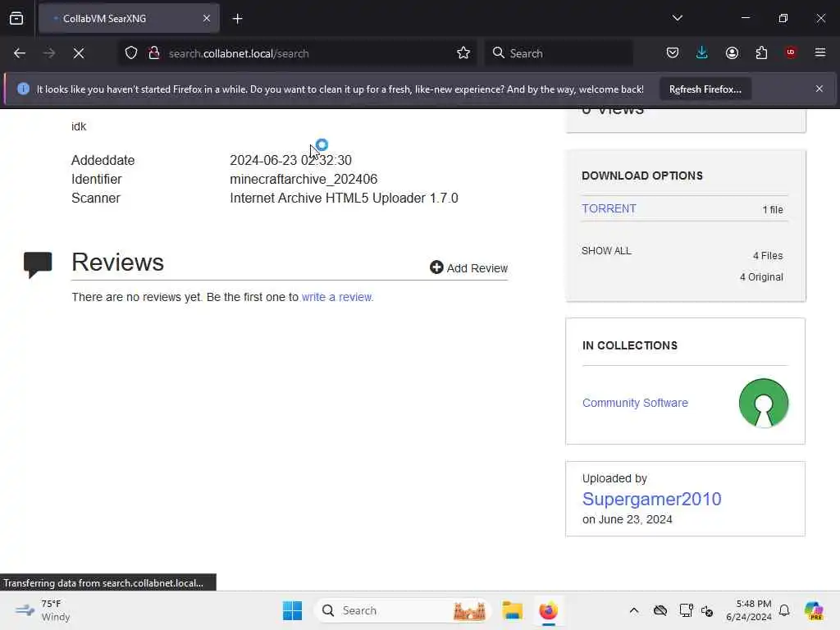Dismiss the Firefox refresh notification bar
Viewport: 840px width, 630px height.
pyautogui.click(x=819, y=89)
